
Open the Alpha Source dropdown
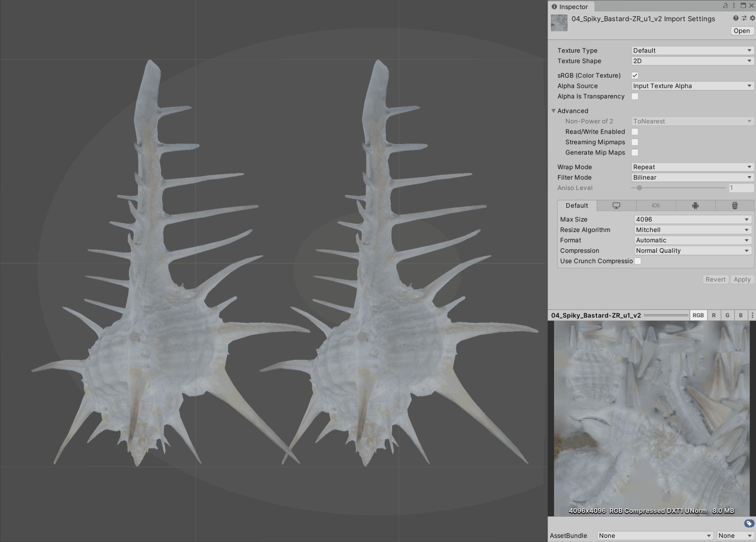(692, 86)
